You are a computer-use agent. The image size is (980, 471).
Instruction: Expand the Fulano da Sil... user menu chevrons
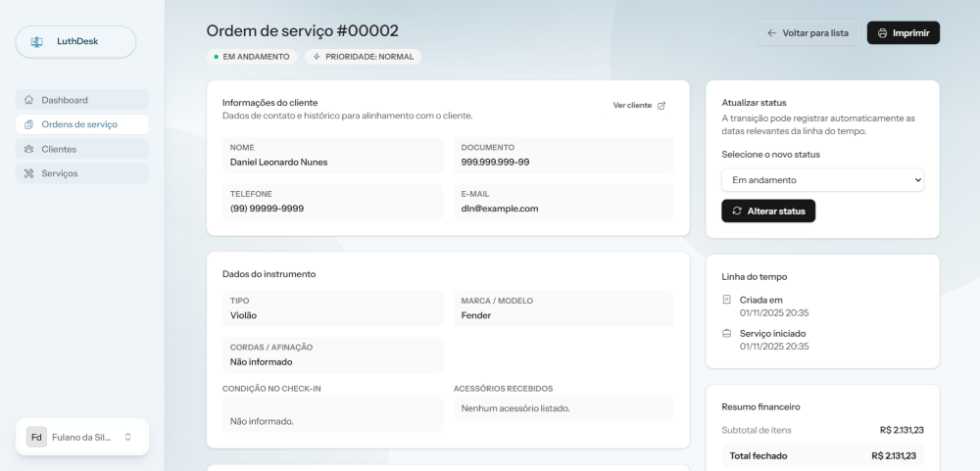coord(128,438)
